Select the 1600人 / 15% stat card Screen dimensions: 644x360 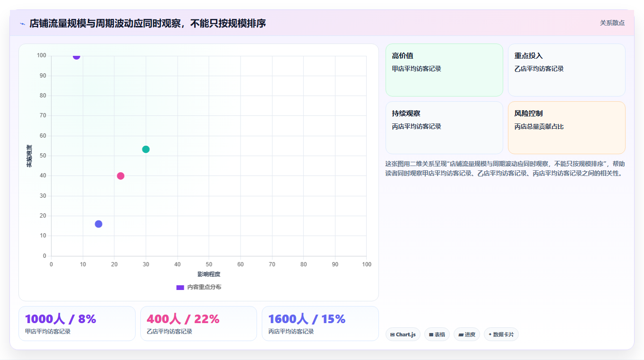pos(320,324)
